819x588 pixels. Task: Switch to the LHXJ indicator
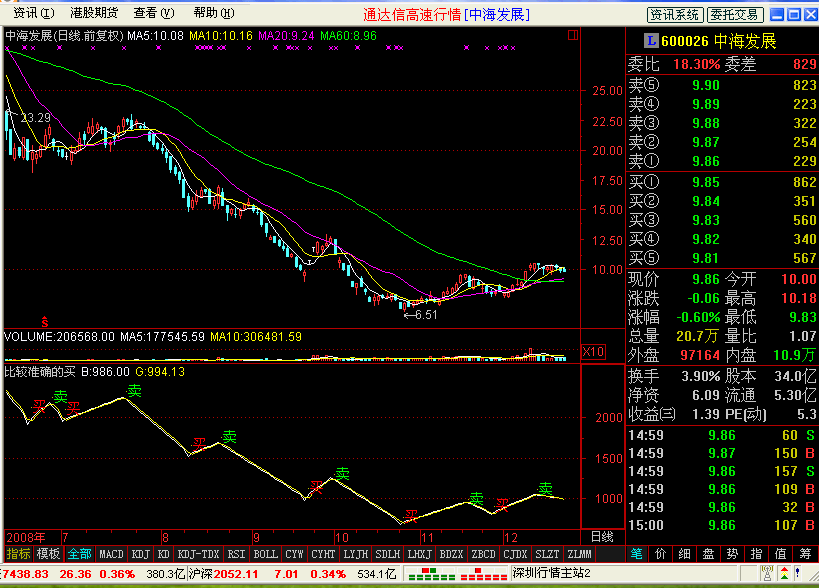coord(419,554)
